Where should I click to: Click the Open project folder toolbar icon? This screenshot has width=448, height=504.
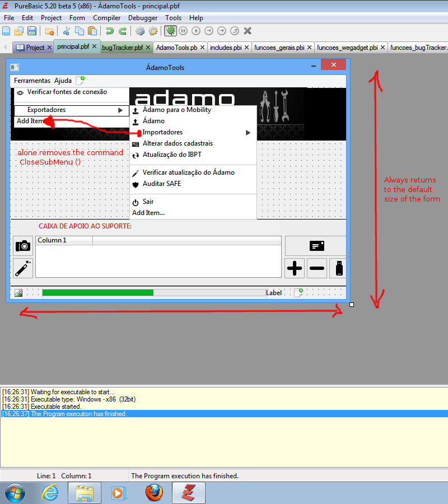[49, 31]
